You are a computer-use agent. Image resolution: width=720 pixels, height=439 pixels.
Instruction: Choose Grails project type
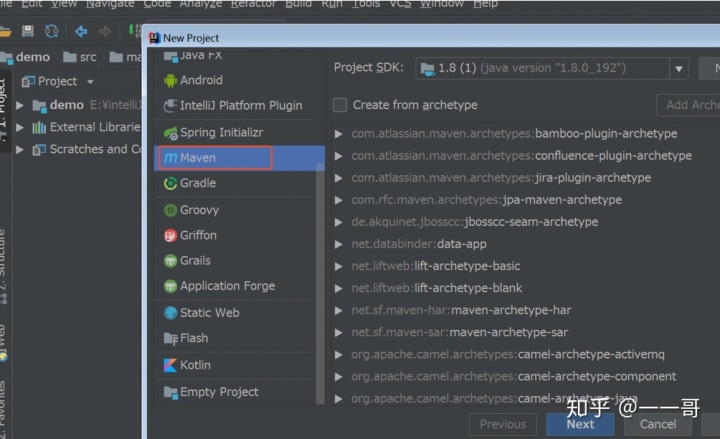[x=187, y=261]
